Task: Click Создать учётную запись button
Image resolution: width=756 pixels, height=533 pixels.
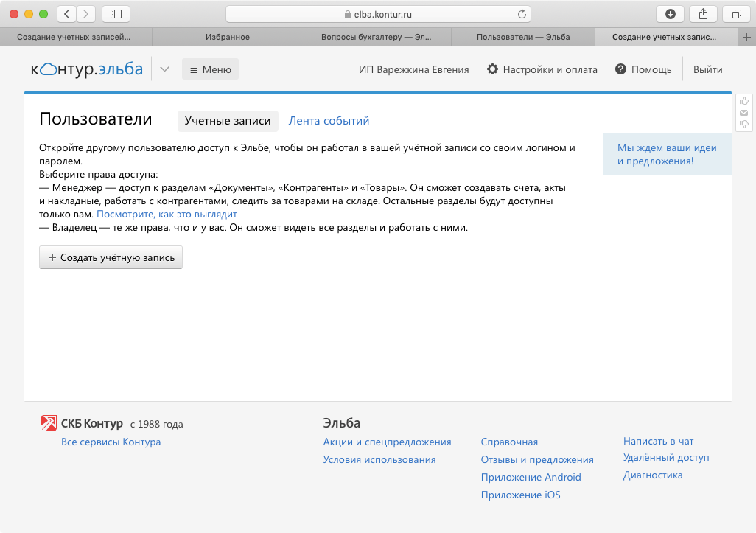Action: click(x=111, y=257)
